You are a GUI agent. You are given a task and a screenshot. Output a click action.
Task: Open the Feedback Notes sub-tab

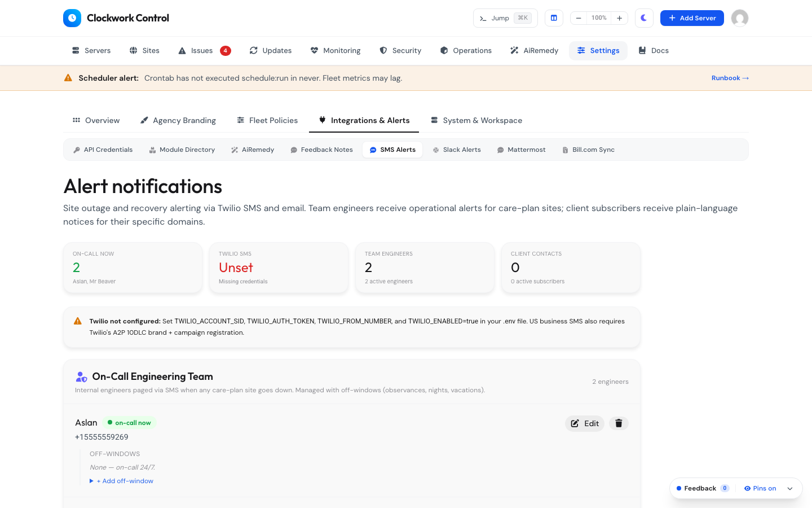[321, 150]
